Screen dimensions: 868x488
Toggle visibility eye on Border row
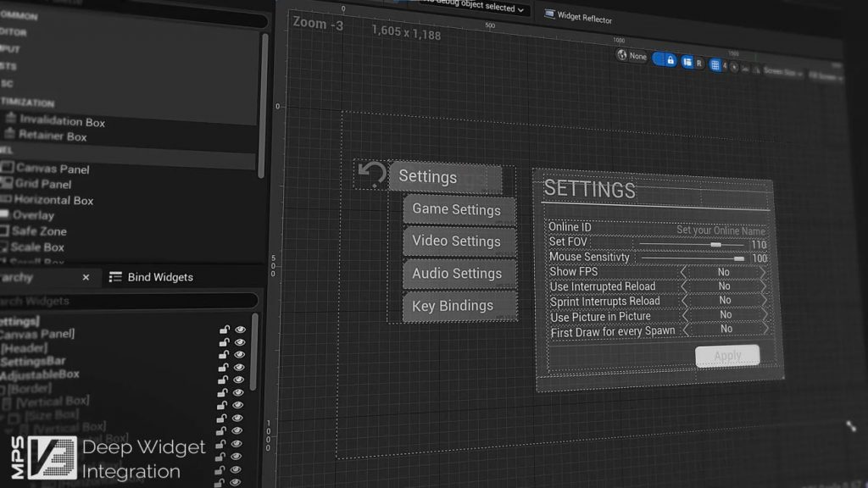[238, 392]
